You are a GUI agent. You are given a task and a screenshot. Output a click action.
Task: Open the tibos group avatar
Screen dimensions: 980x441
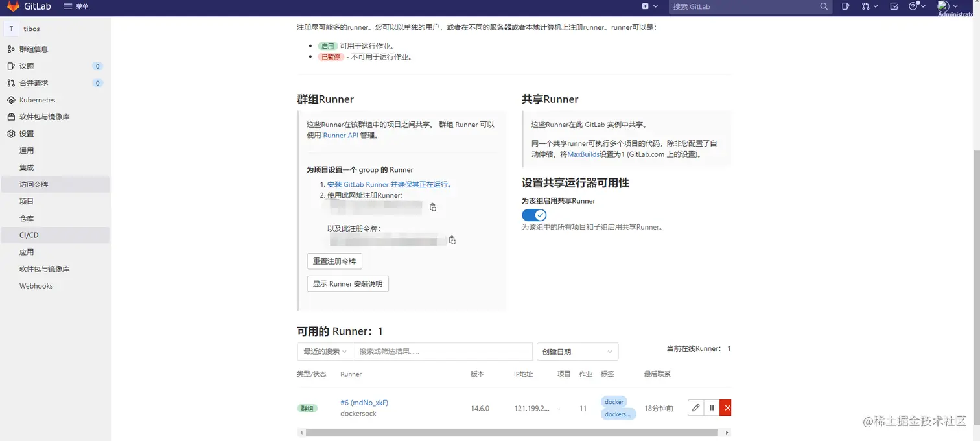pos(11,29)
